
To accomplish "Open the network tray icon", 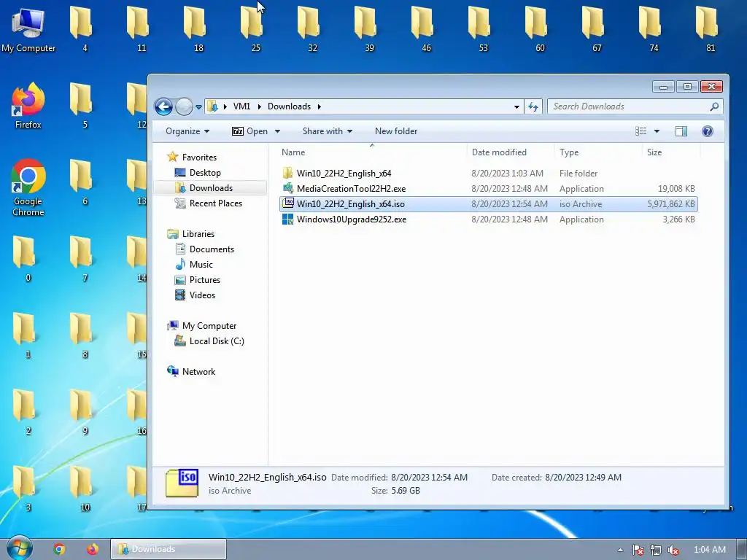I will pos(656,550).
